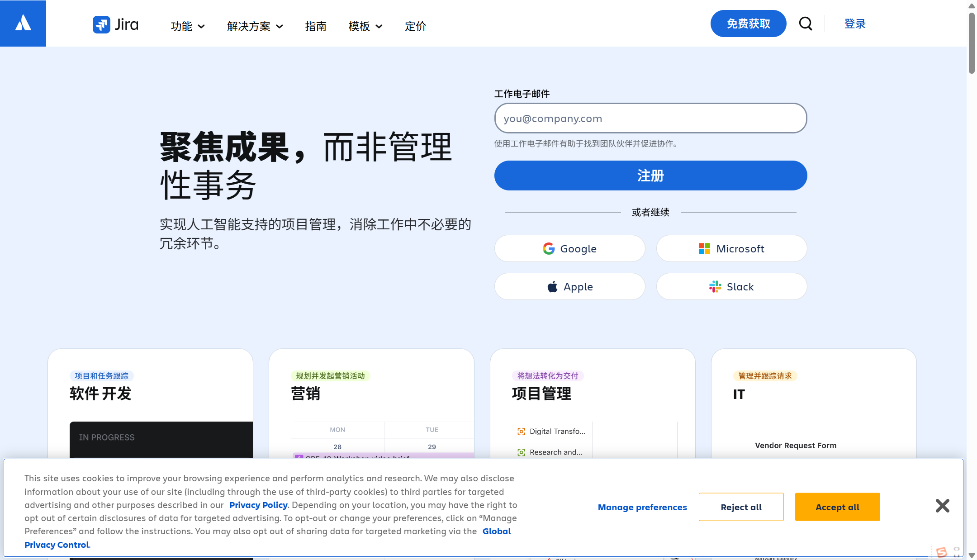Select the Jira logo in the navbar
Viewport: 977px width, 560px height.
(115, 24)
